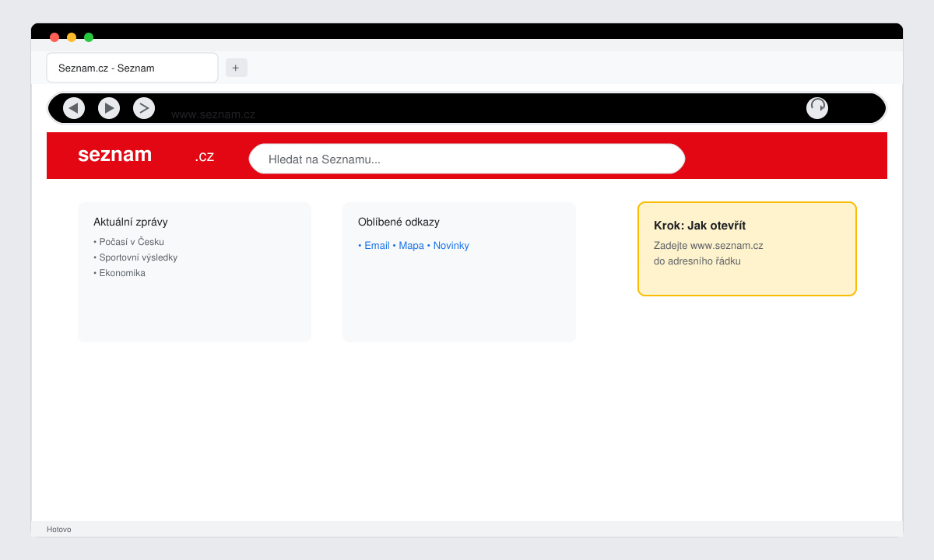Click the Zadejte www.seznam.cz instruction text
This screenshot has height=560, width=934.
tap(708, 246)
